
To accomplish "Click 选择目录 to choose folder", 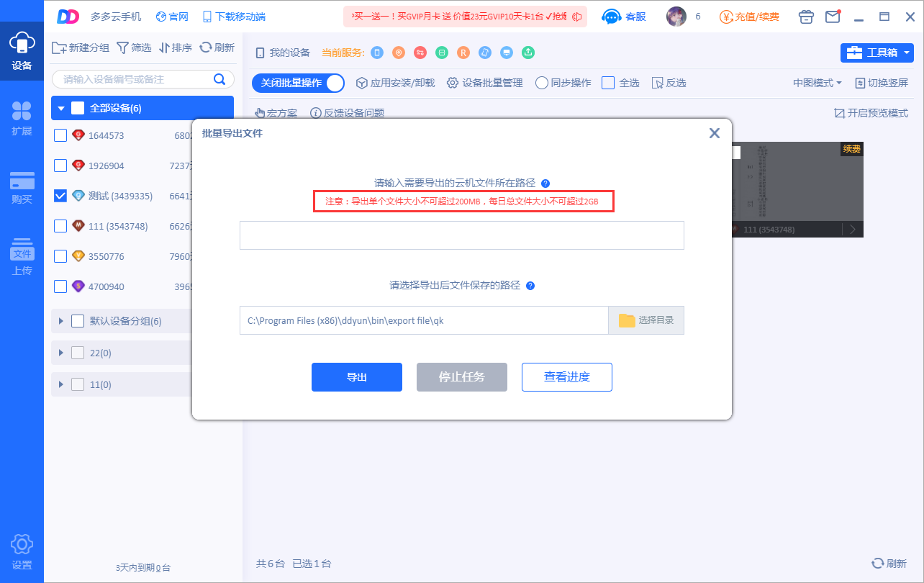I will point(646,320).
